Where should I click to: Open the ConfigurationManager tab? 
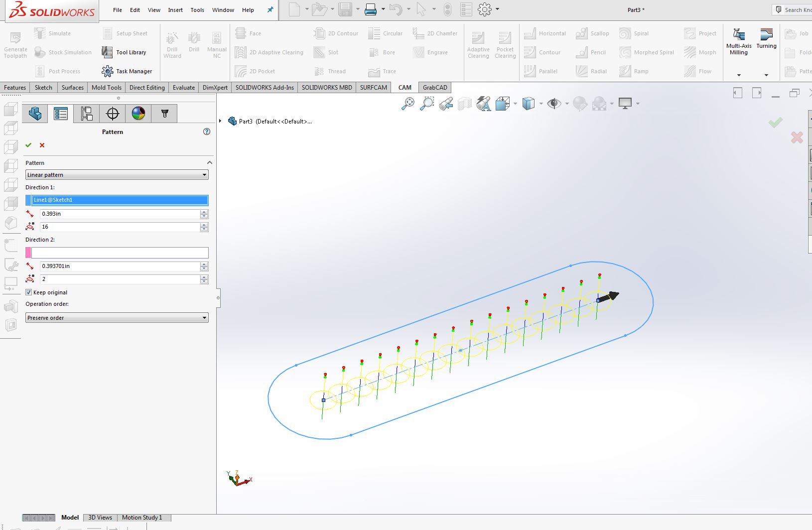[87, 114]
